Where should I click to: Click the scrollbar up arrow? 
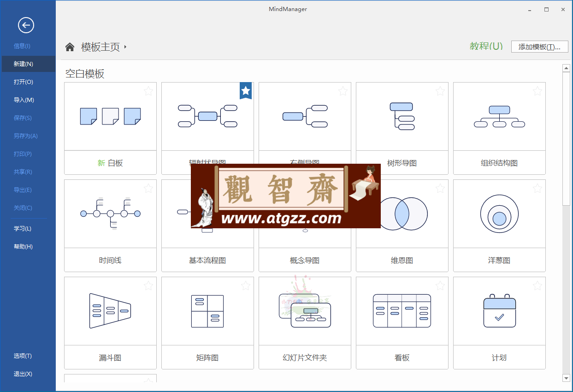[x=567, y=68]
